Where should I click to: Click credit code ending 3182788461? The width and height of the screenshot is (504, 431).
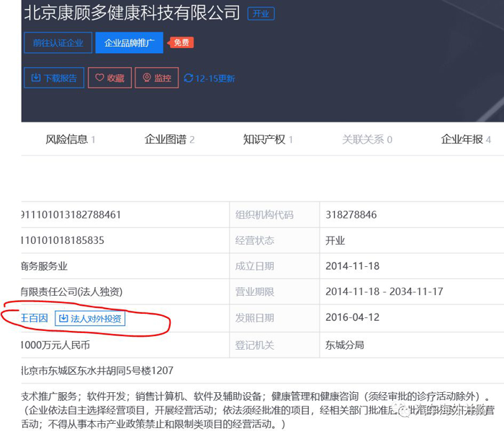click(x=71, y=214)
